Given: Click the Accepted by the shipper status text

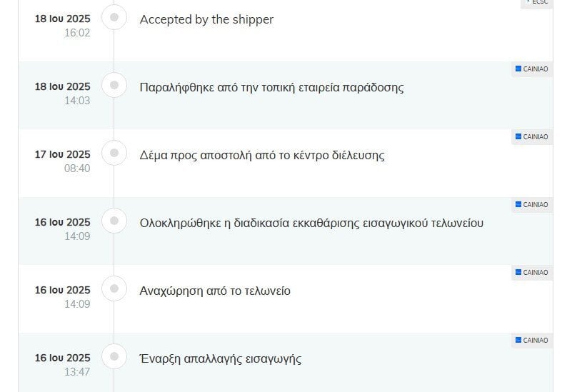Looking at the screenshot, I should tap(206, 19).
